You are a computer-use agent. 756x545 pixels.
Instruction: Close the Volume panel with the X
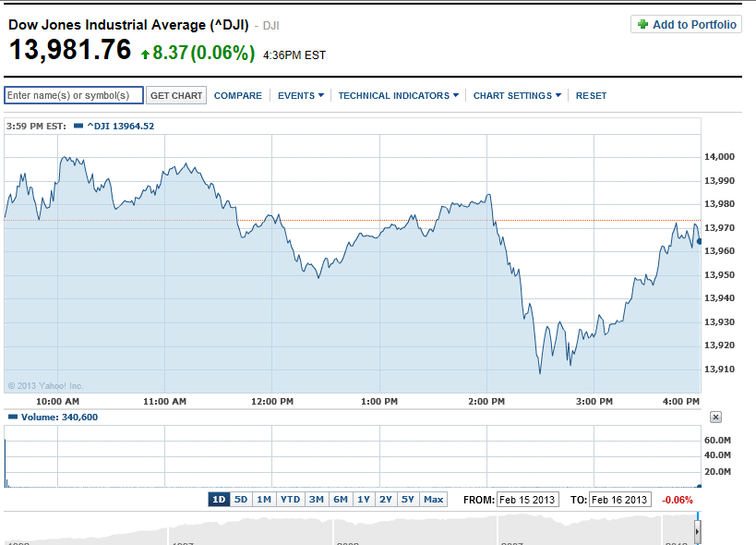(x=715, y=418)
